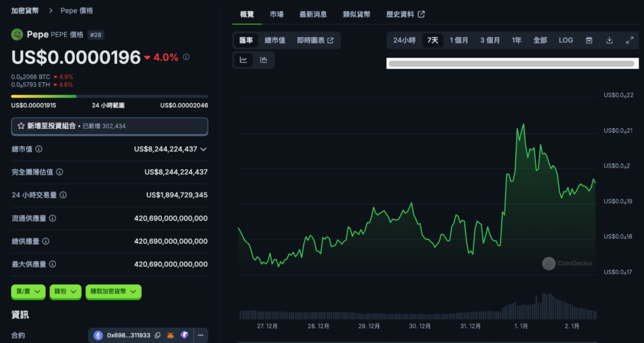Go to the 市場 tab

tap(277, 14)
